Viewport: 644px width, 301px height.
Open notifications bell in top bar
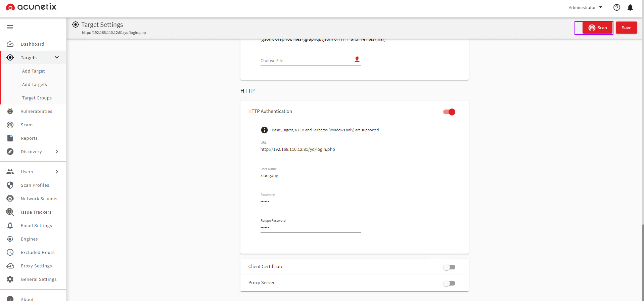coord(630,7)
